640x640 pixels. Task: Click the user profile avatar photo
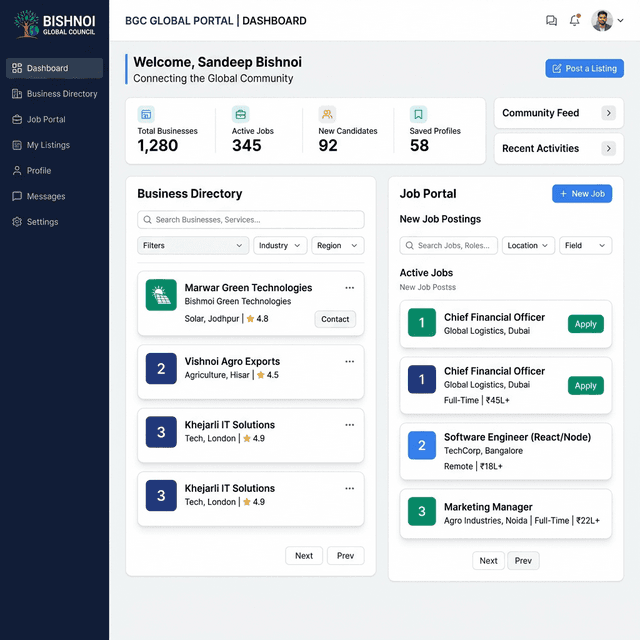click(602, 20)
